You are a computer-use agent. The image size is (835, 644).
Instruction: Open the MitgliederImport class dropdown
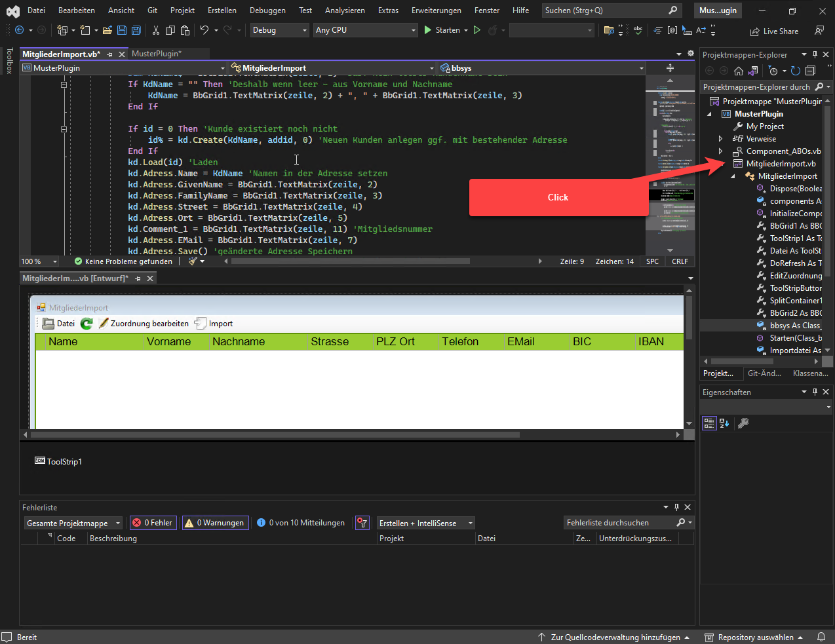(x=332, y=68)
